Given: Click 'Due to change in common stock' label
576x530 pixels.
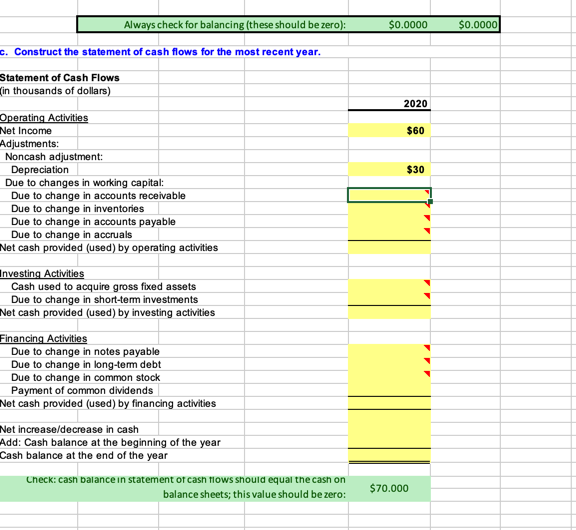Looking at the screenshot, I should click(x=86, y=378).
